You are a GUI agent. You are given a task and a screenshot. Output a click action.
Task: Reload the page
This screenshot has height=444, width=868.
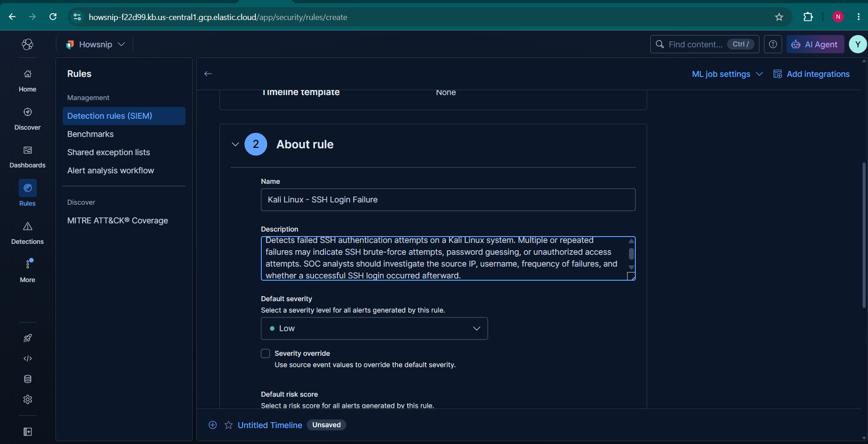point(53,17)
